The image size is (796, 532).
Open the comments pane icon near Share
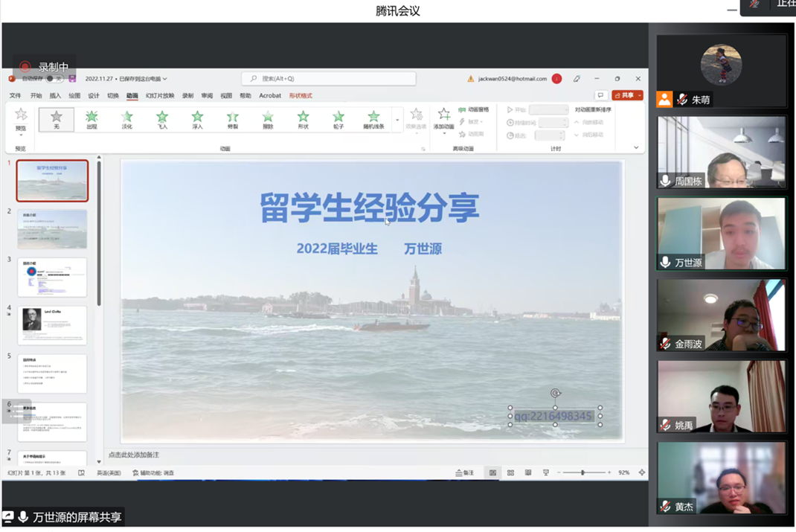point(600,95)
